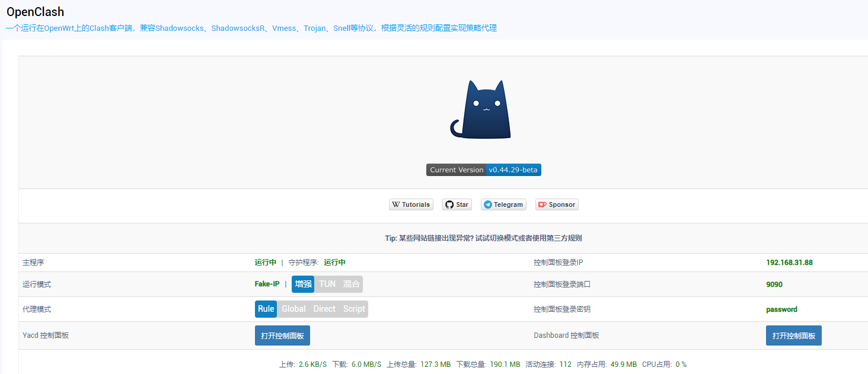This screenshot has width=868, height=374.
Task: Click the Sponsor coffee cup icon
Action: click(x=542, y=204)
